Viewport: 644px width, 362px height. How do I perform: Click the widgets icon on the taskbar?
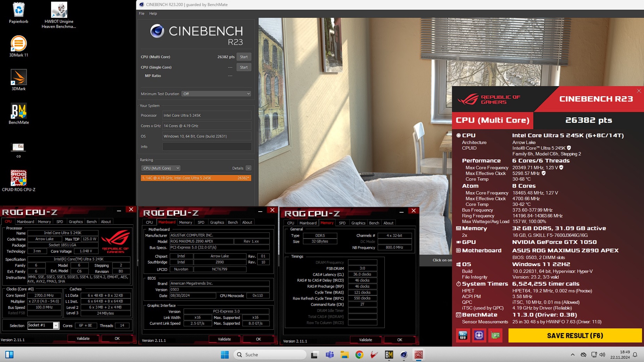[x=9, y=355]
